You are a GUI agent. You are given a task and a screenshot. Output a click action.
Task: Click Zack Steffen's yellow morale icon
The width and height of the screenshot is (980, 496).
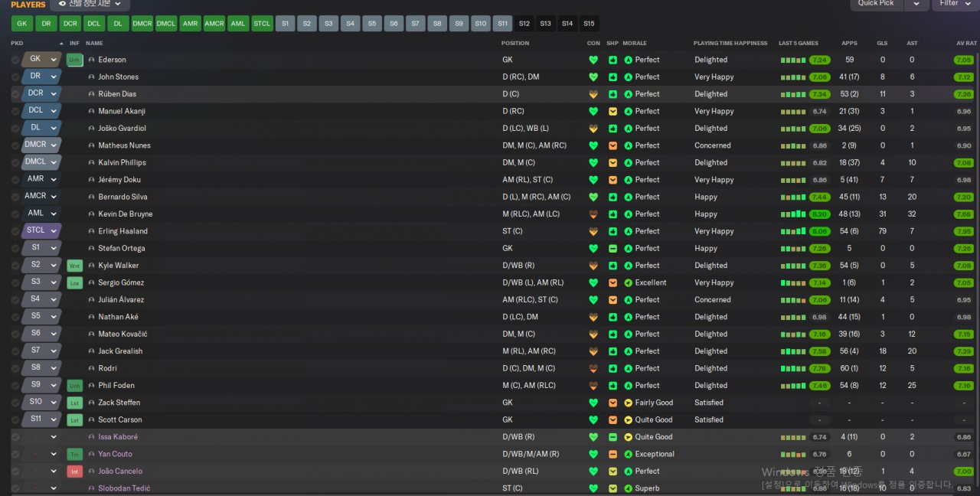point(628,403)
